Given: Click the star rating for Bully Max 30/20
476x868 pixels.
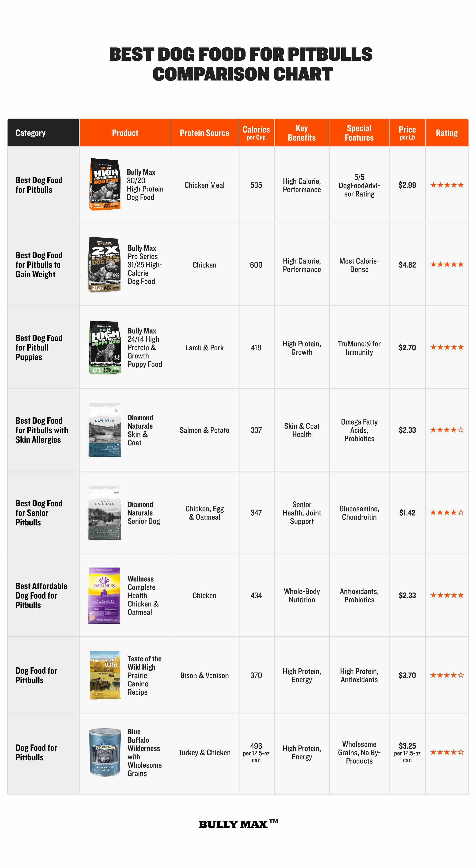Looking at the screenshot, I should pos(447,185).
